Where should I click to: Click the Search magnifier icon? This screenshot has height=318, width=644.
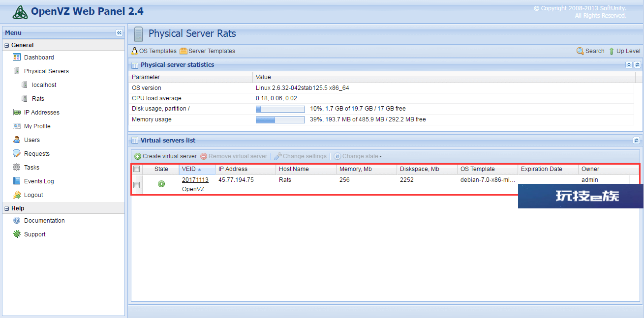(x=581, y=51)
